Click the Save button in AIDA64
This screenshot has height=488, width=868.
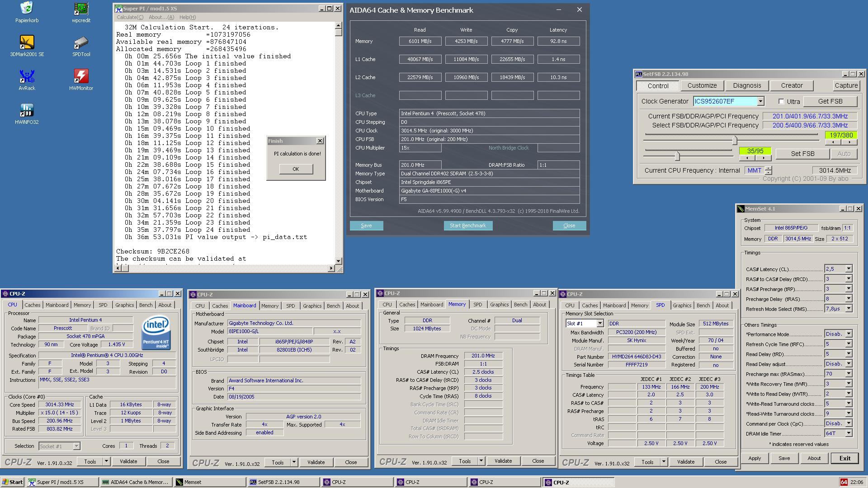click(x=366, y=225)
